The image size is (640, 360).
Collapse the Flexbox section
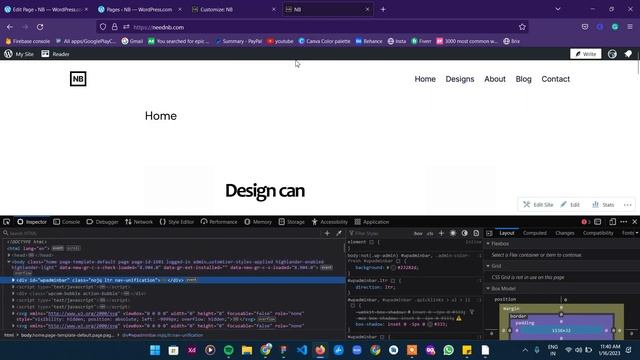(x=488, y=244)
